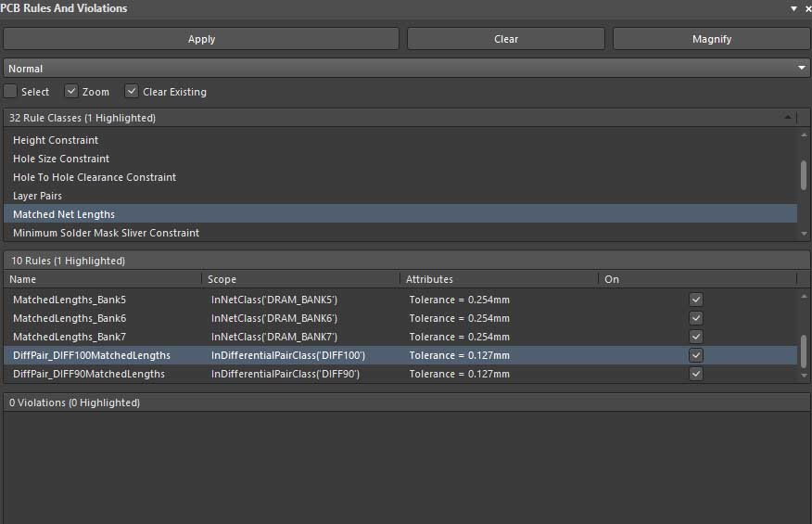Open the panel options dropdown arrow in title bar
Viewport: 812px width, 524px height.
[x=793, y=8]
